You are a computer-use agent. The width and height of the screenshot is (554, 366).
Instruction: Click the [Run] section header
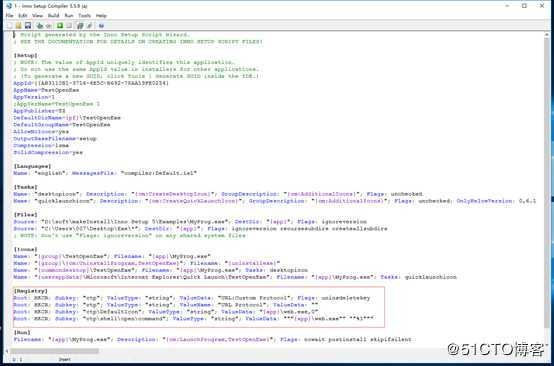pos(22,332)
